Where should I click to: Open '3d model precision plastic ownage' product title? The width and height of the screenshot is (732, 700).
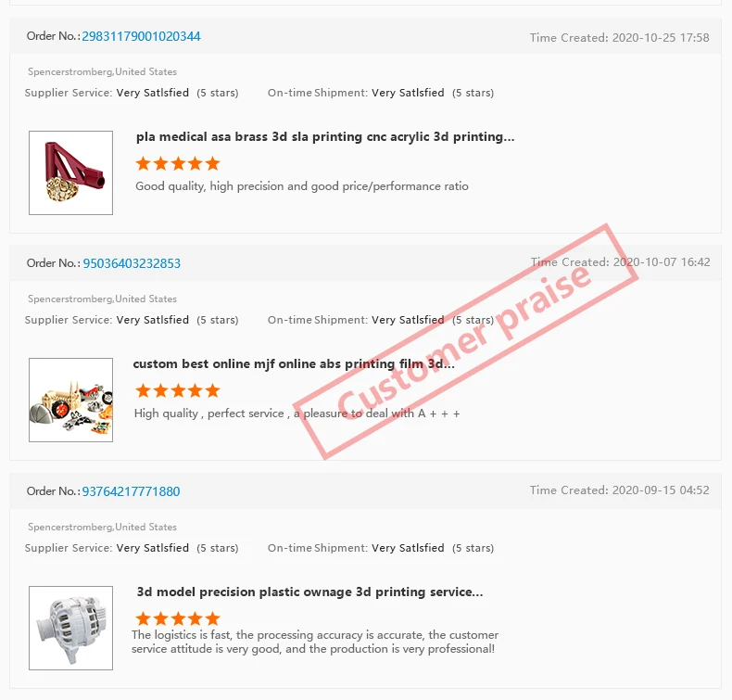309,592
